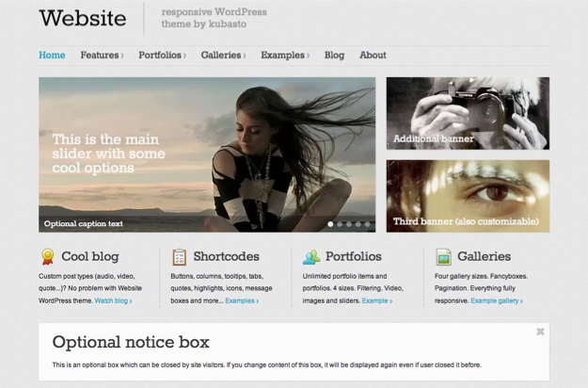Expand the Galleries menu dropdown

pos(223,56)
